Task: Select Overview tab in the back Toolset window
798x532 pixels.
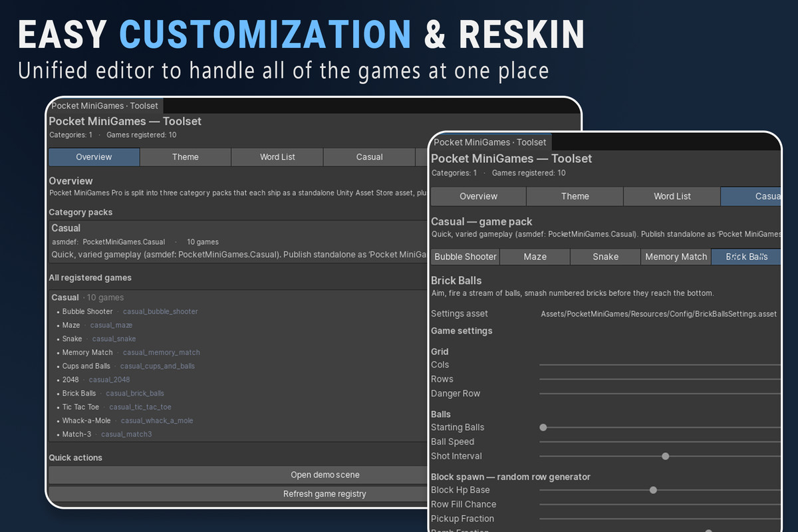Action: pos(94,157)
